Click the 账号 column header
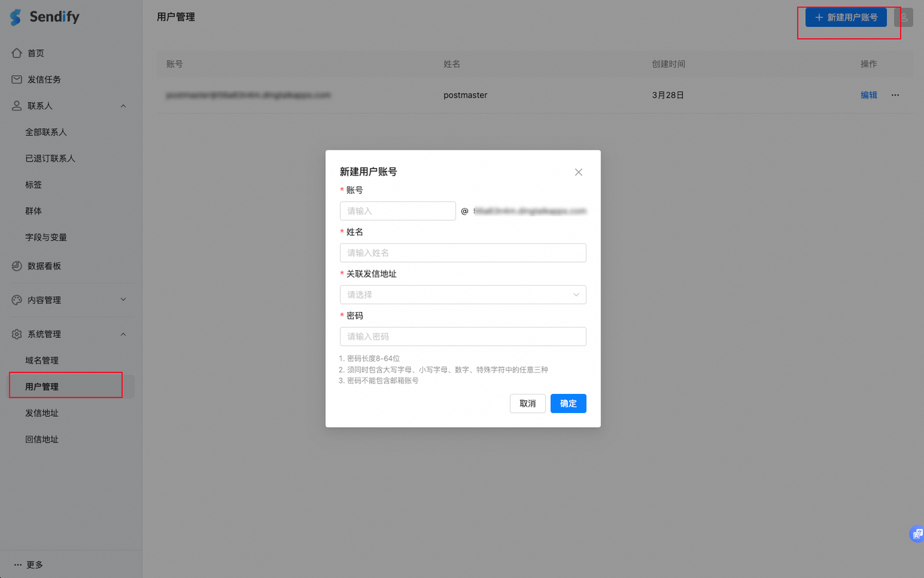 [x=174, y=64]
